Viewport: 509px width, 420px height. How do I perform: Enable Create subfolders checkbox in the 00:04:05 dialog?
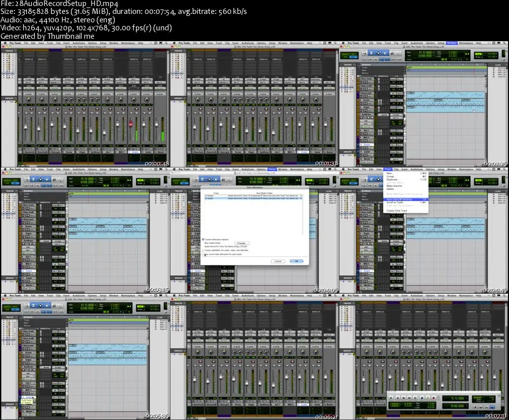coord(203,250)
